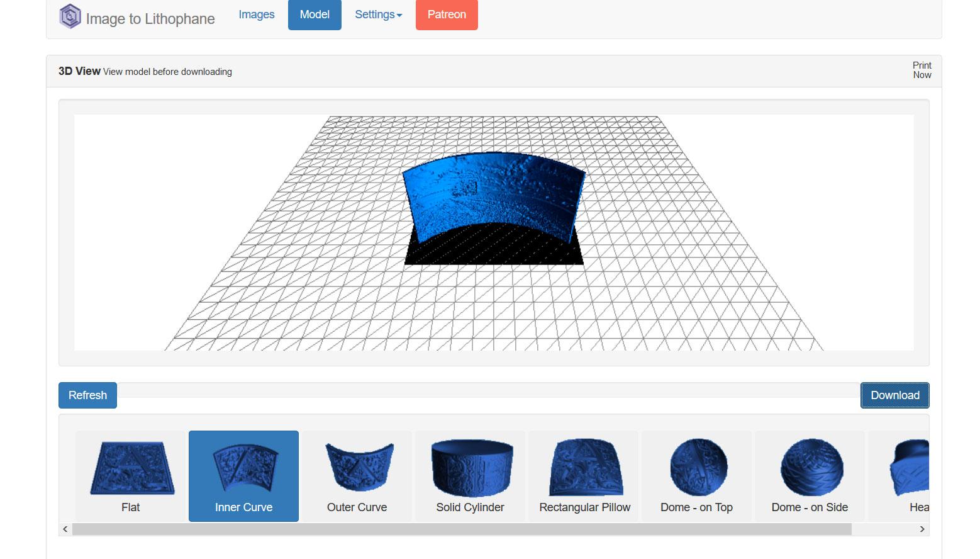This screenshot has height=559, width=980.
Task: Select the Inner Curve model shape
Action: click(x=243, y=476)
